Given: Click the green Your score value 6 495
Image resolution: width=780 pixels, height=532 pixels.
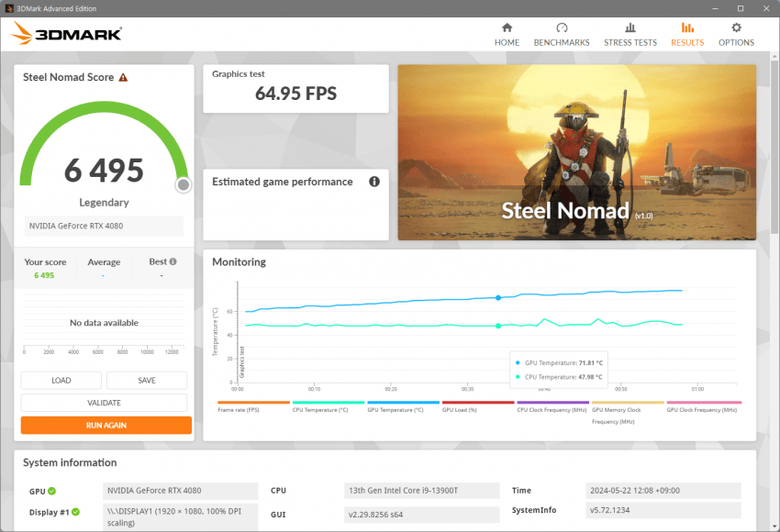Looking at the screenshot, I should coord(44,275).
